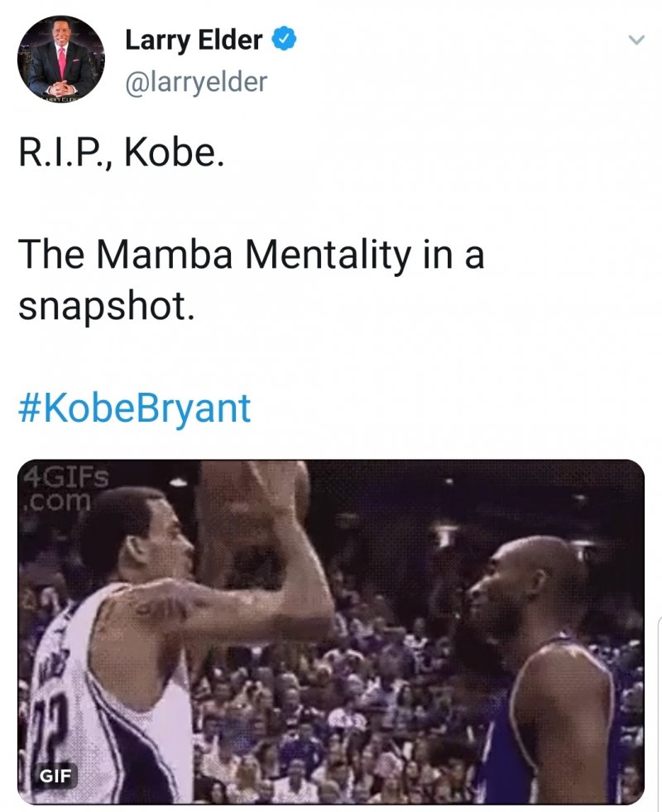This screenshot has width=662, height=812.
Task: Click the "R.I.P., Kobe." tweet line
Action: click(x=121, y=154)
